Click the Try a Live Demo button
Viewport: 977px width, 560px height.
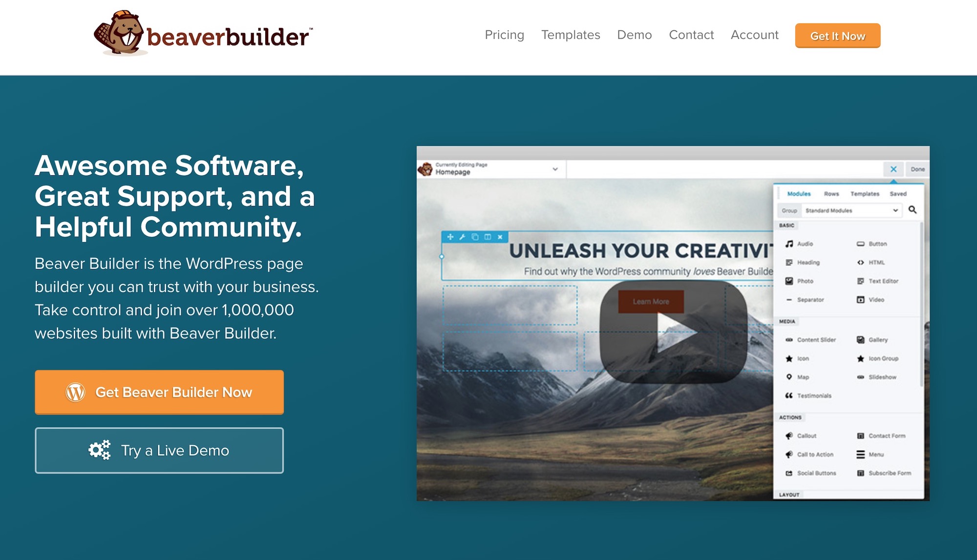(x=159, y=449)
